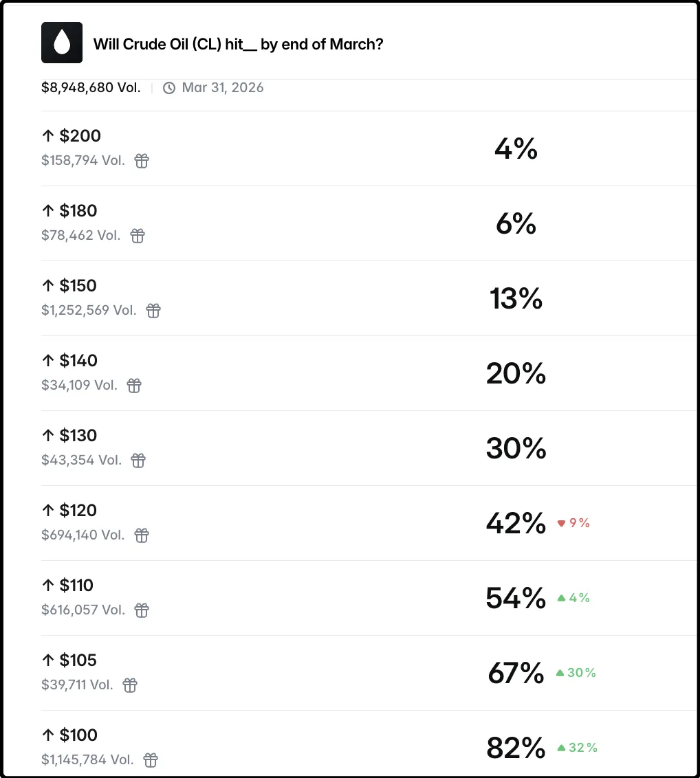Click the 13% chance for $150

pos(516,299)
